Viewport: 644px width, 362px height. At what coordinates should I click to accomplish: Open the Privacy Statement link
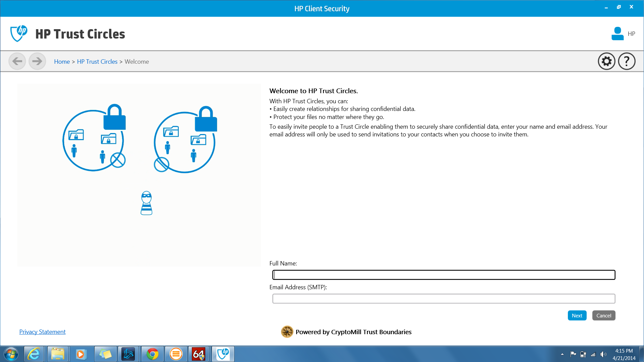click(x=42, y=332)
